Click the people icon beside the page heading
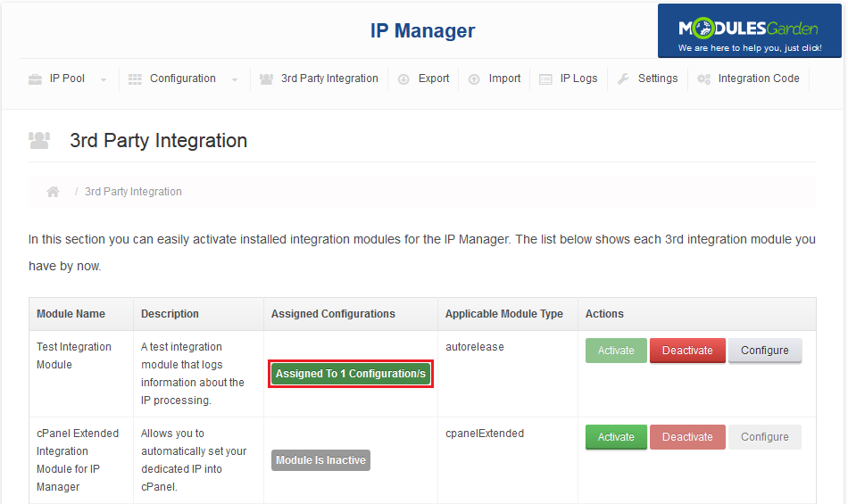The height and width of the screenshot is (504, 848). (x=39, y=140)
